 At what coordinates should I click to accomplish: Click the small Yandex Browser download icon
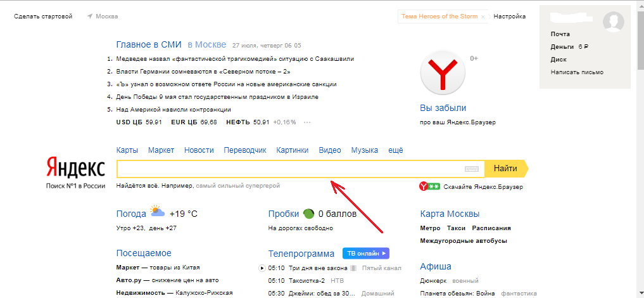tap(429, 186)
